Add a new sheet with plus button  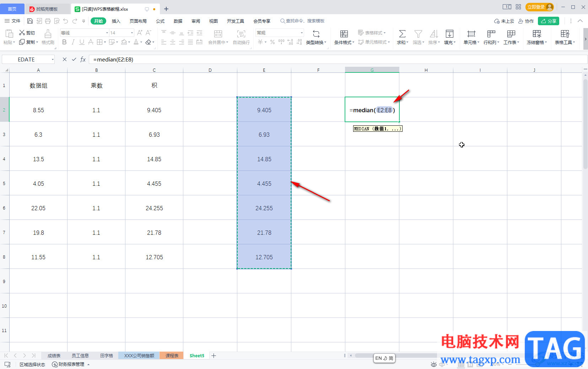pos(214,356)
